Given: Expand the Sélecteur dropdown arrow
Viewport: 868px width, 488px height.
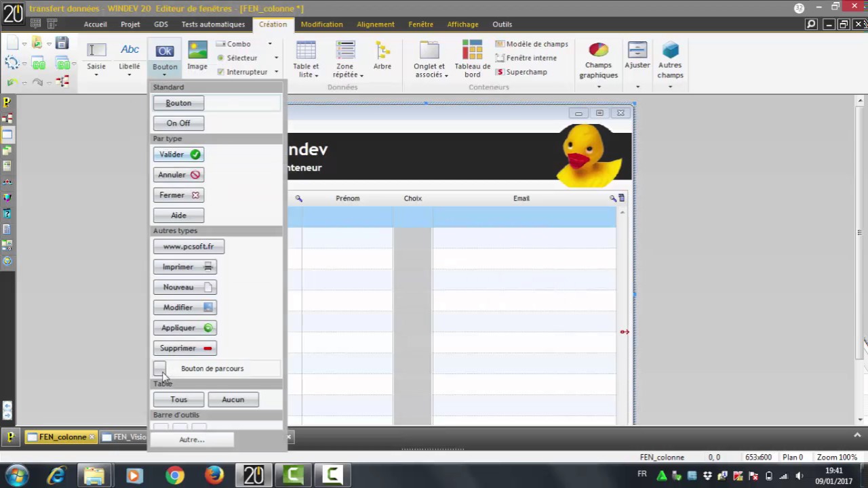Looking at the screenshot, I should (276, 58).
